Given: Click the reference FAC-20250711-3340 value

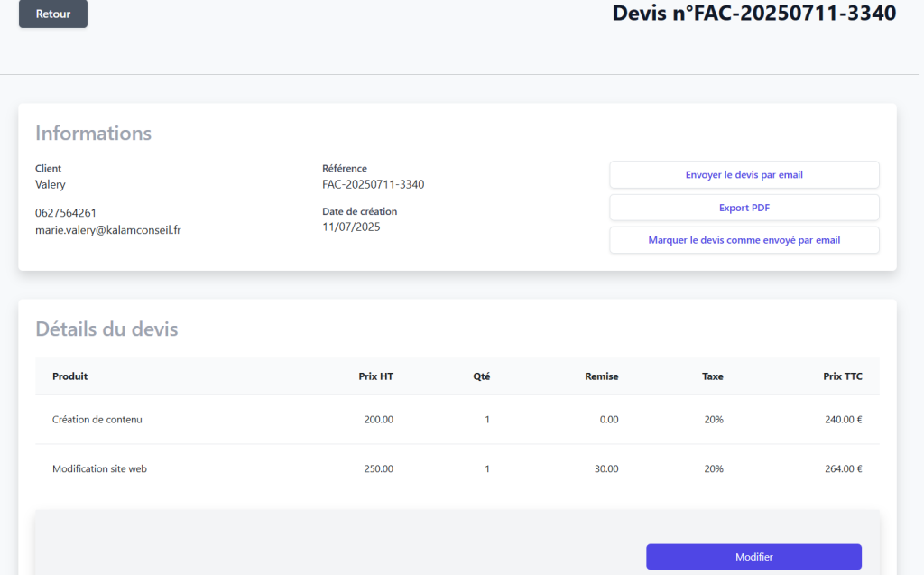Looking at the screenshot, I should 372,184.
